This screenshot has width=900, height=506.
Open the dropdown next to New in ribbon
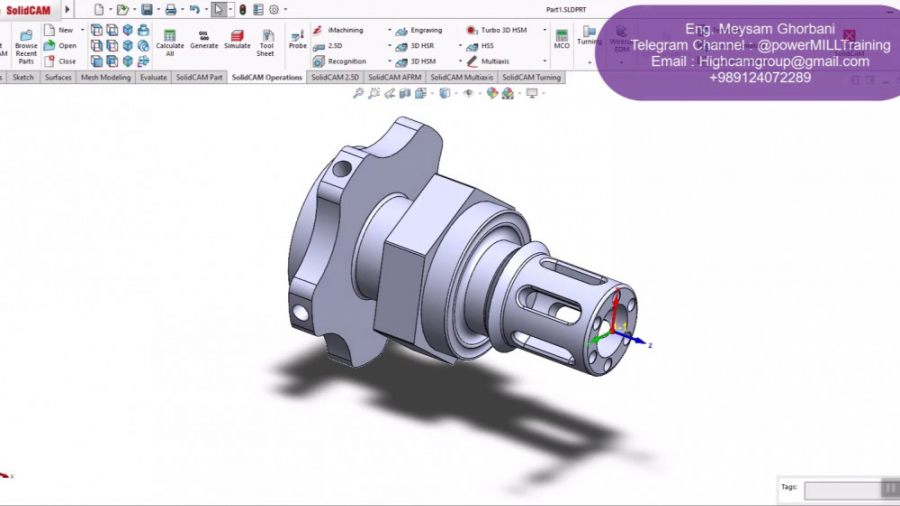click(82, 30)
